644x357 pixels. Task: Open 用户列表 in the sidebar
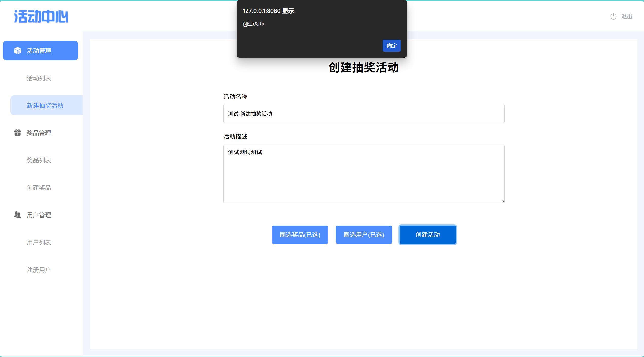click(39, 242)
